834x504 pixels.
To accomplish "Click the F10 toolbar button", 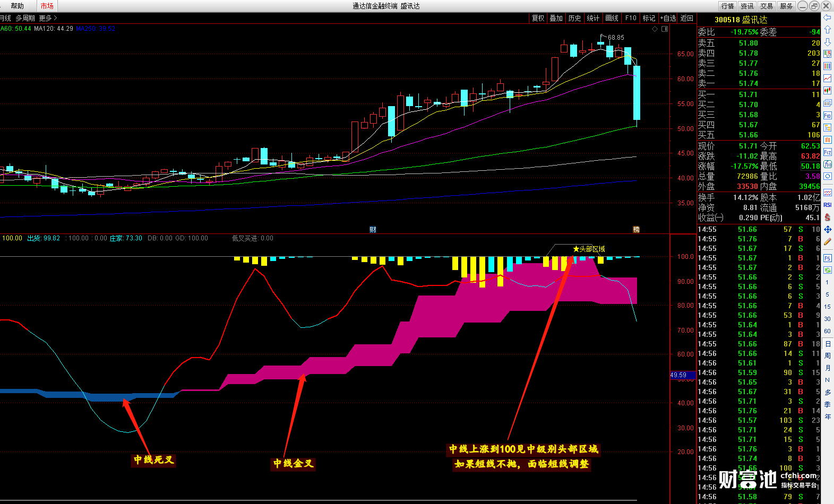I will pyautogui.click(x=631, y=18).
